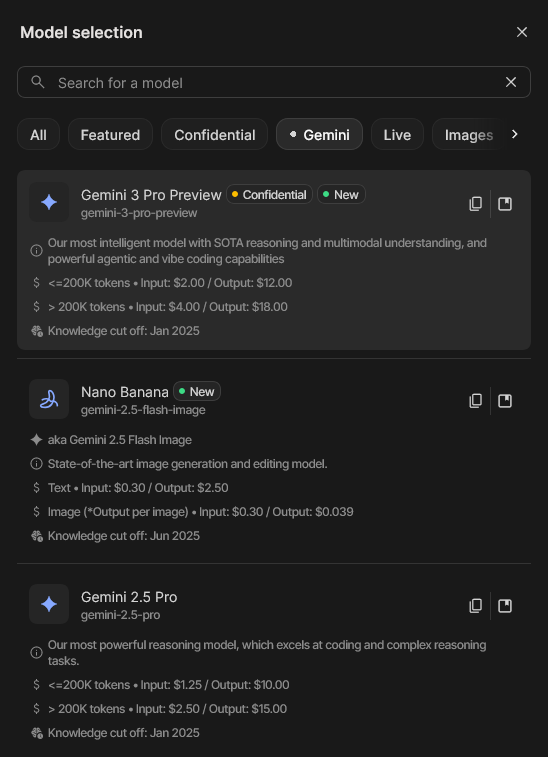Copy the gemini-2.5-pro model ID
This screenshot has width=548, height=757.
[476, 606]
